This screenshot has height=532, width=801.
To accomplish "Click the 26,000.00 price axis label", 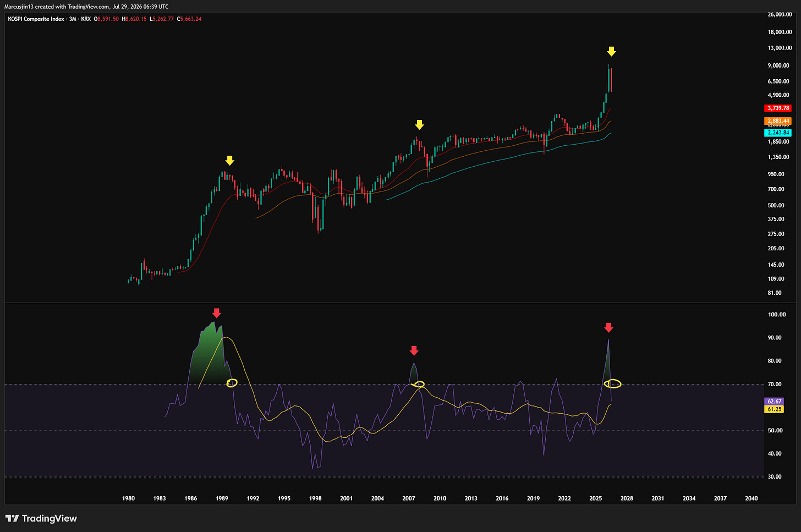I will click(x=780, y=14).
